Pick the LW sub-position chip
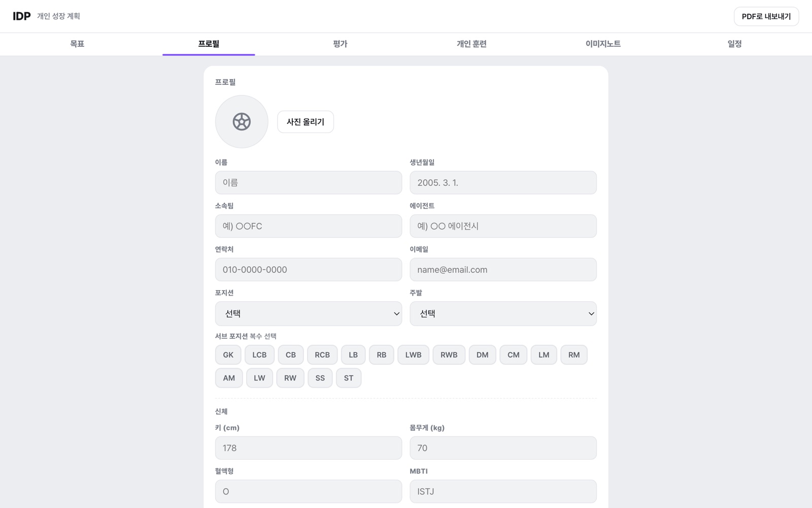The height and width of the screenshot is (508, 812). click(259, 378)
